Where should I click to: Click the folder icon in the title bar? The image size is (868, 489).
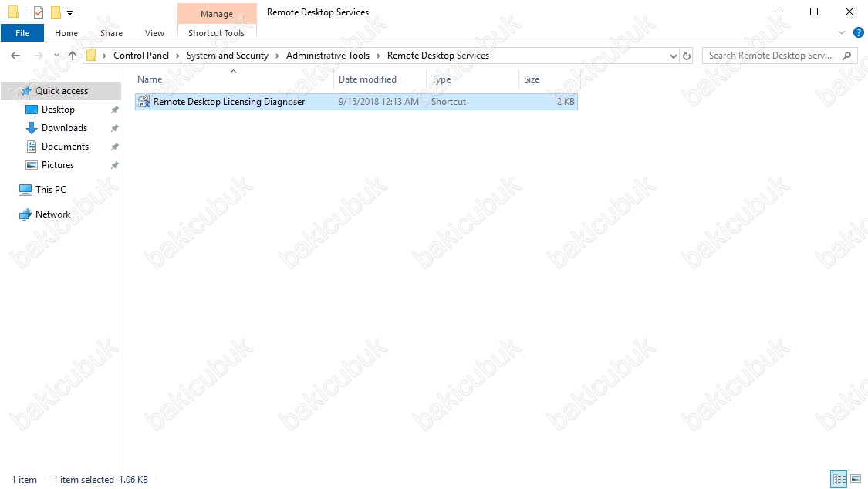tap(13, 12)
